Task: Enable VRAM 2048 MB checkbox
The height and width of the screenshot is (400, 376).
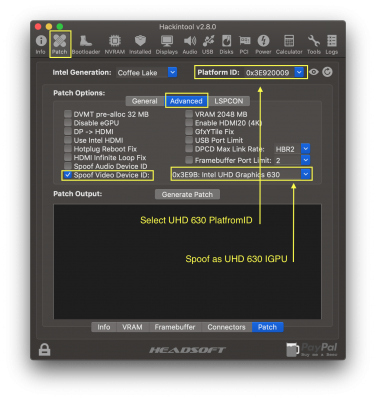Action: [189, 114]
